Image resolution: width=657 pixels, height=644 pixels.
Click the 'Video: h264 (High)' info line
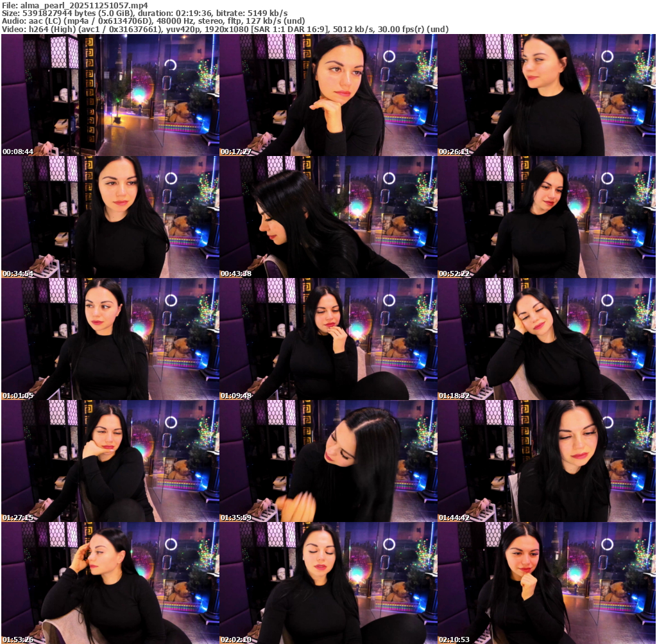pyautogui.click(x=225, y=29)
